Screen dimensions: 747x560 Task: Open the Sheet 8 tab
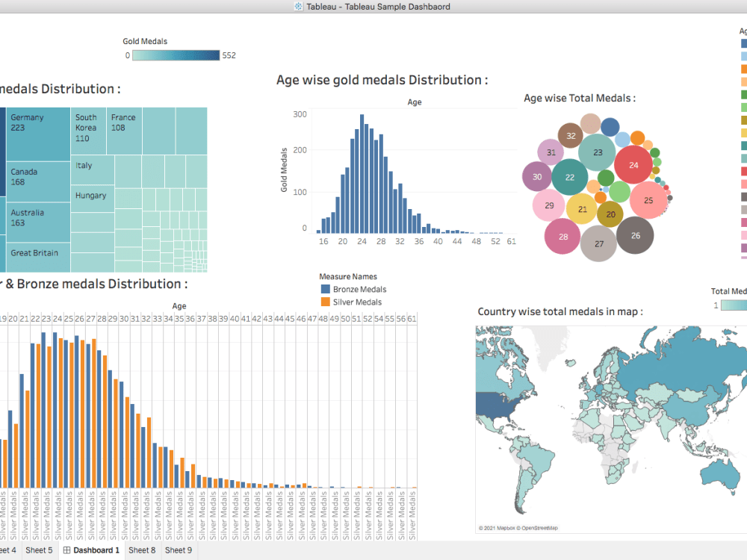pos(141,550)
